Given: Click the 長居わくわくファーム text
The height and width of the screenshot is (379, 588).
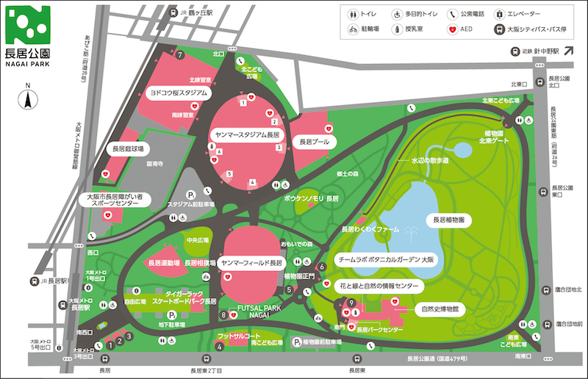Looking at the screenshot, I should 370,229.
